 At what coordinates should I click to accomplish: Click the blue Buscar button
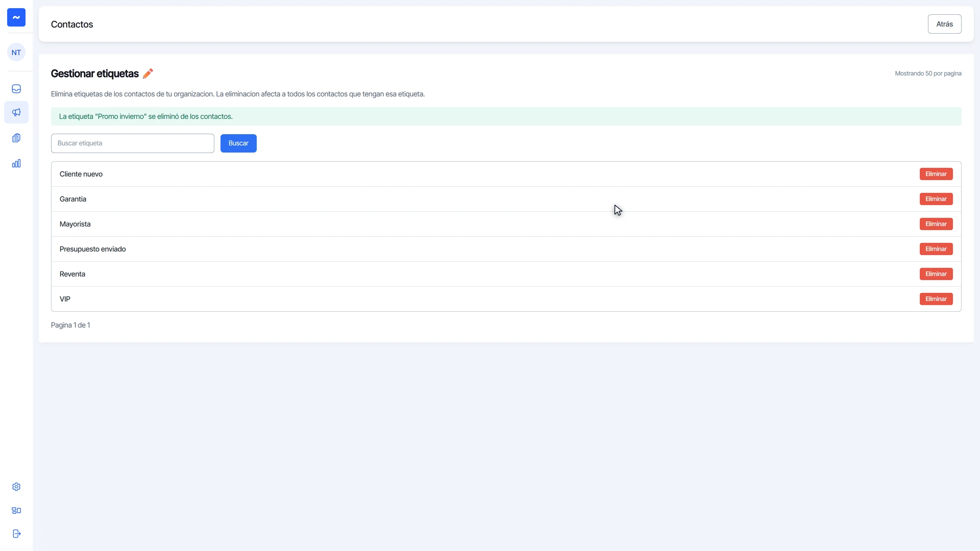pos(238,143)
